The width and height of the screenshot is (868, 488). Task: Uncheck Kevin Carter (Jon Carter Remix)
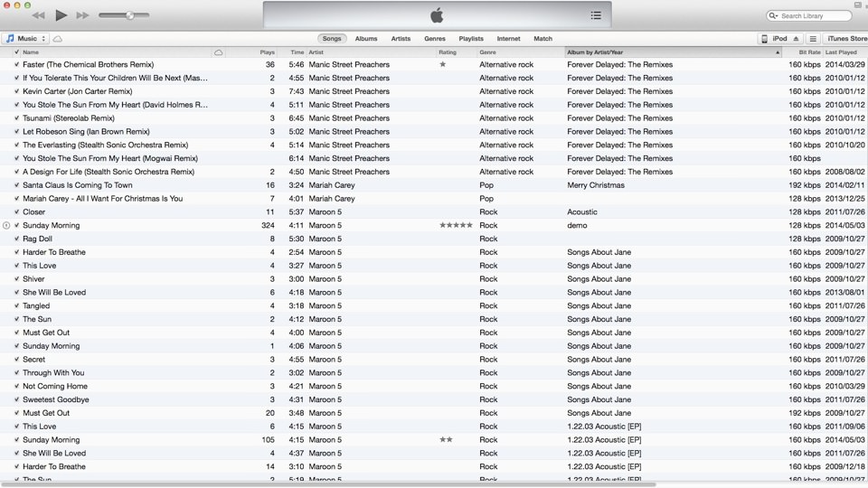click(x=16, y=91)
